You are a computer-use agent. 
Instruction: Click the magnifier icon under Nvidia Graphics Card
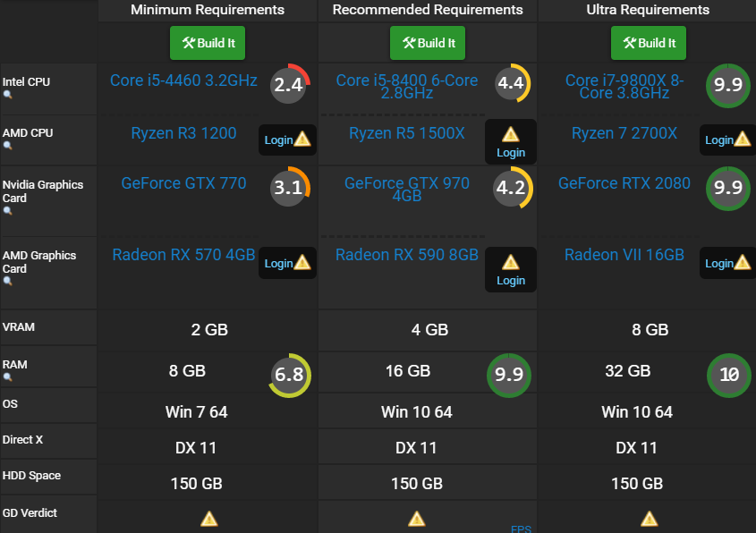8,211
